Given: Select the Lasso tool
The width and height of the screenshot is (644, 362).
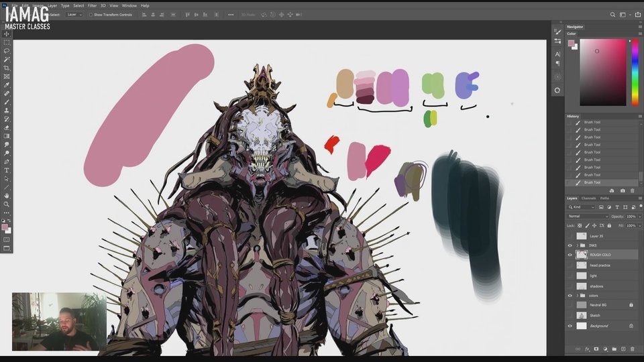Looking at the screenshot, I should 7,51.
